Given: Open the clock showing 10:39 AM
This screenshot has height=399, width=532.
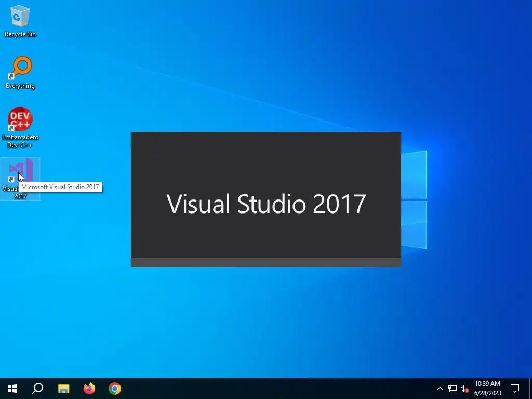Looking at the screenshot, I should tap(487, 389).
